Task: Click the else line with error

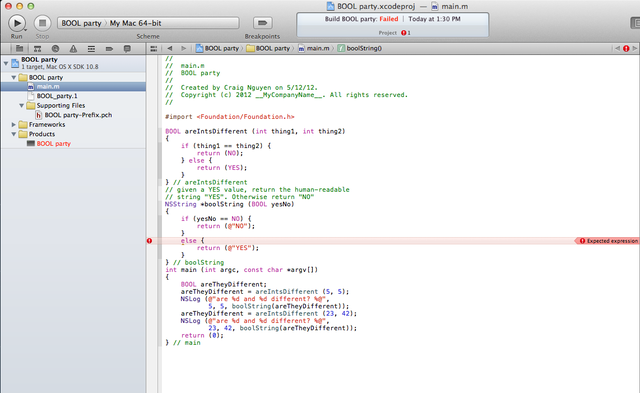Action: (193, 241)
